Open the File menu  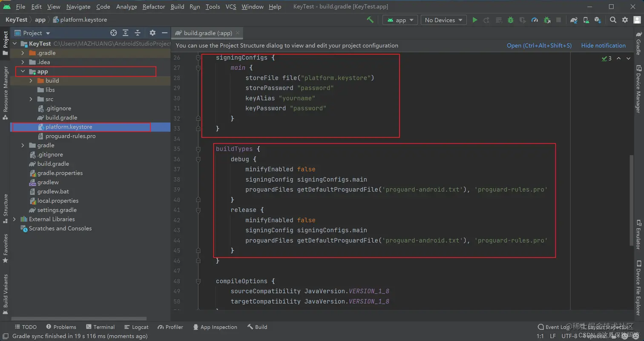click(x=20, y=6)
